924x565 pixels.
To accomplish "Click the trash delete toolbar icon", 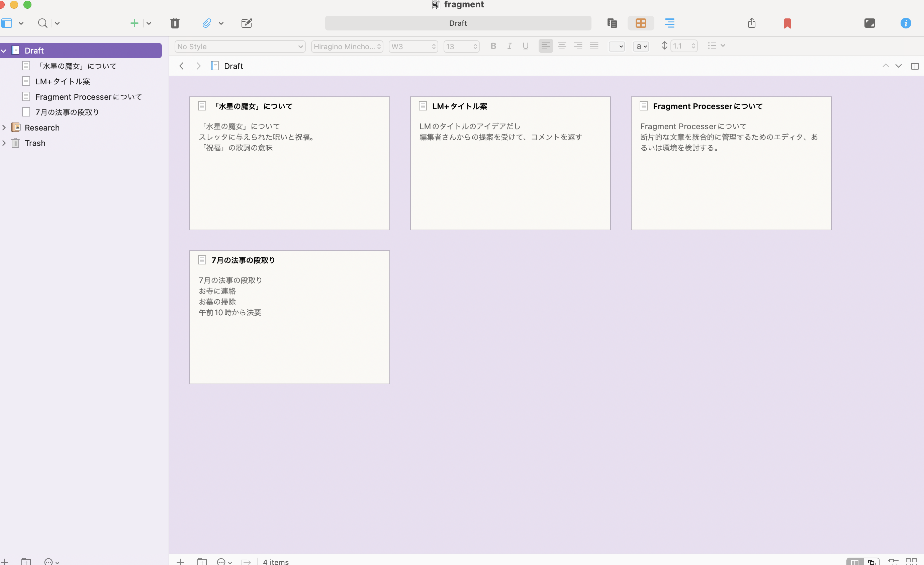I will pos(175,23).
